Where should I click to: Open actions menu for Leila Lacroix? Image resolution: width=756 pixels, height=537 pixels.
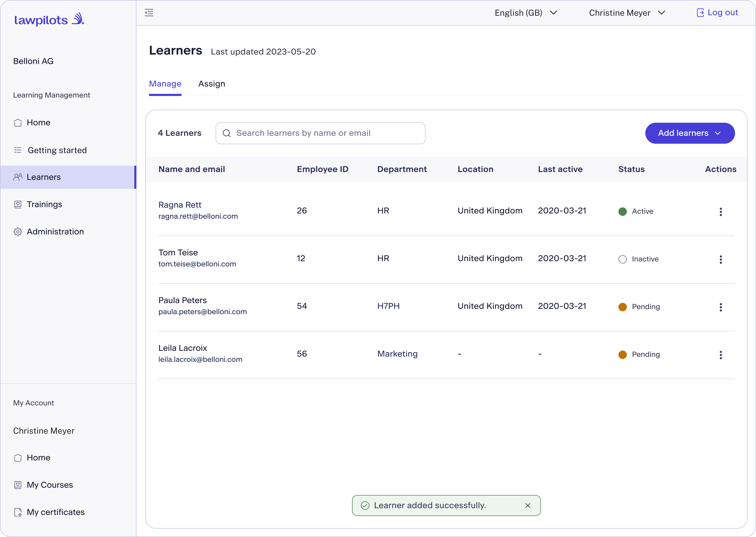[721, 355]
